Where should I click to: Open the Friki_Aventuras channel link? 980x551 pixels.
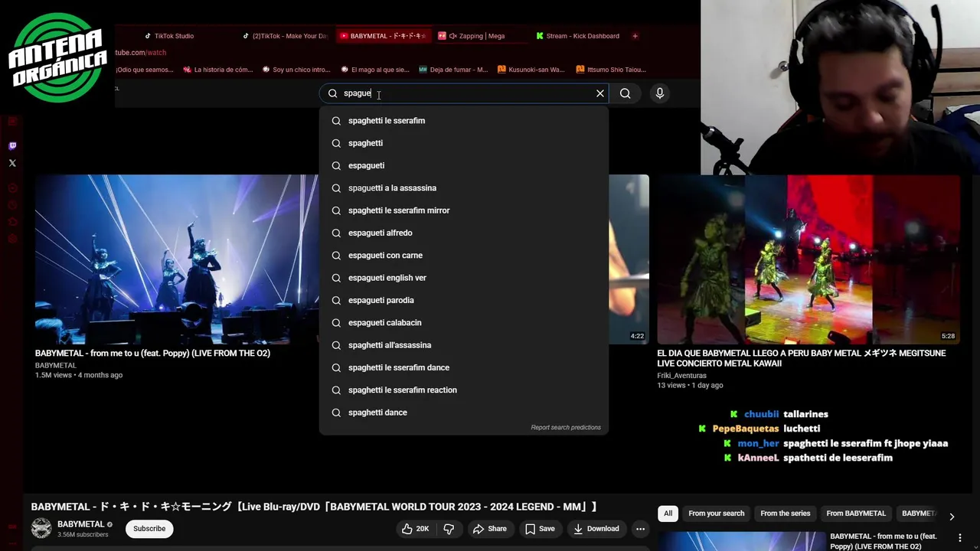(681, 376)
